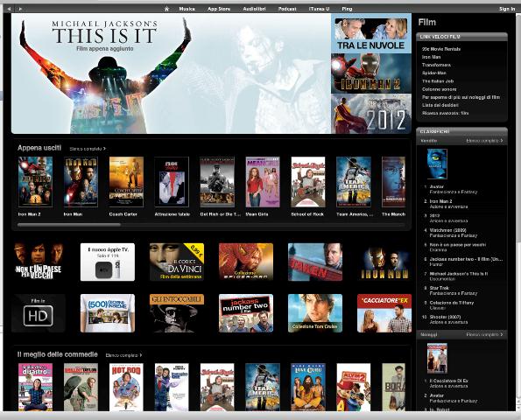Screen dimensions: 521x420
Task: Open the App Store tab
Action: point(219,9)
